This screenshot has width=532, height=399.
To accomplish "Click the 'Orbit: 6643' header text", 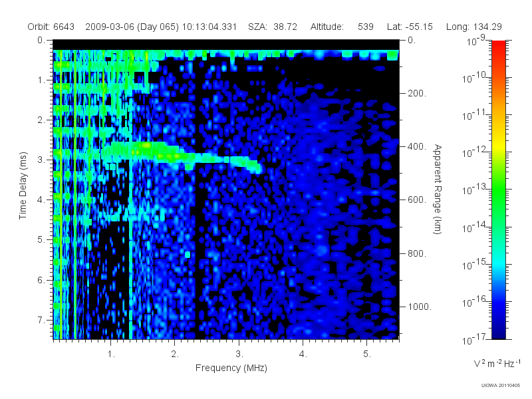I will pos(51,27).
